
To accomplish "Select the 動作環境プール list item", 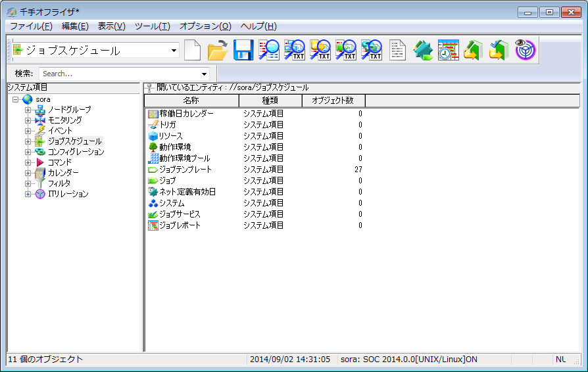I will [x=184, y=158].
